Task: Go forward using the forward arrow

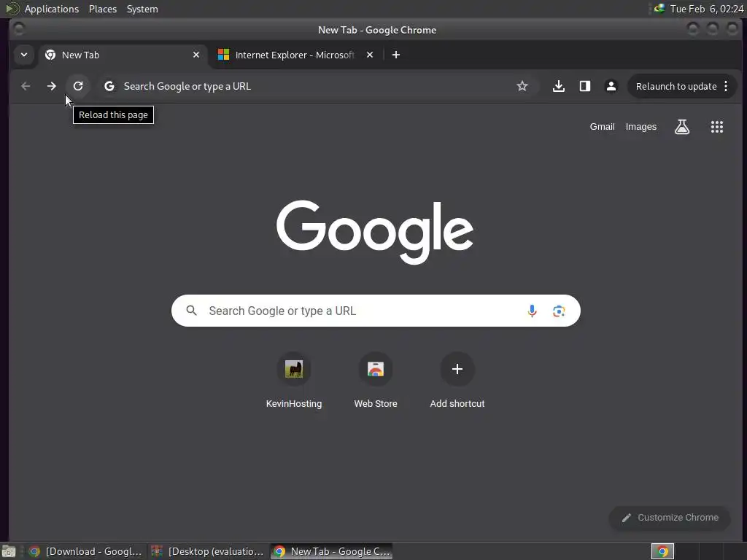Action: point(52,86)
